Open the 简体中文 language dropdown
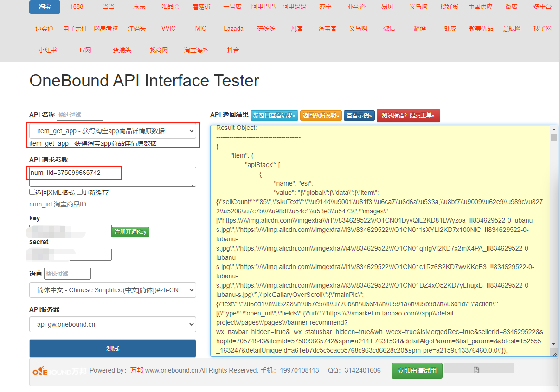Image resolution: width=559 pixels, height=392 pixels. click(x=112, y=289)
